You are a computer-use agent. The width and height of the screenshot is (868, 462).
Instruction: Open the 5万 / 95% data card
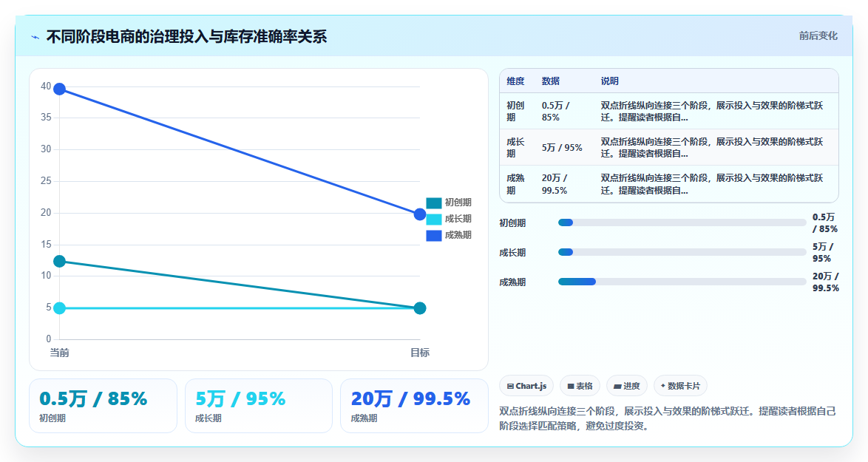click(259, 406)
